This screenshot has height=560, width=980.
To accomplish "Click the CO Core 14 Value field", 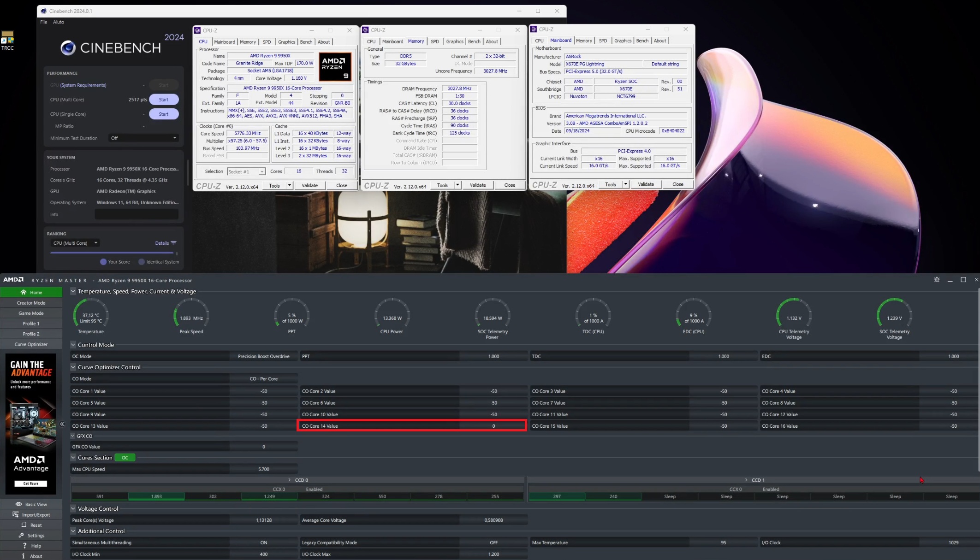I will [493, 426].
